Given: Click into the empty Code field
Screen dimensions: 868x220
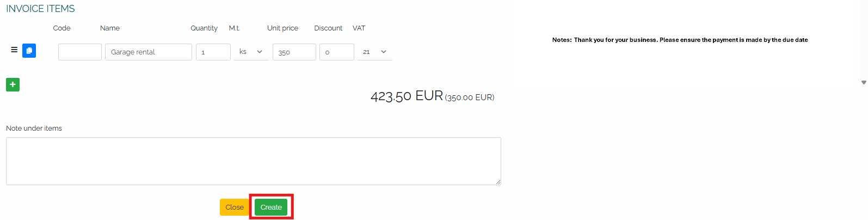Looking at the screenshot, I should 80,52.
